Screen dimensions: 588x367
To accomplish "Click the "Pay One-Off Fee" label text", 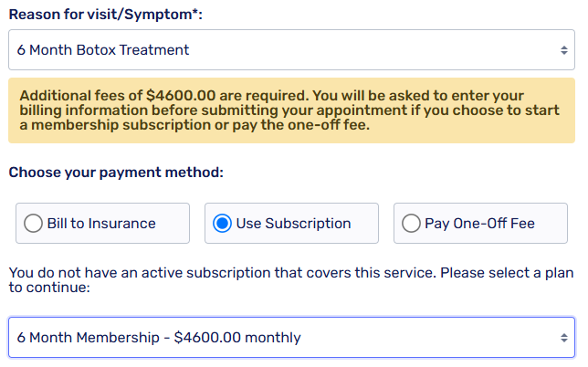I will coord(479,224).
